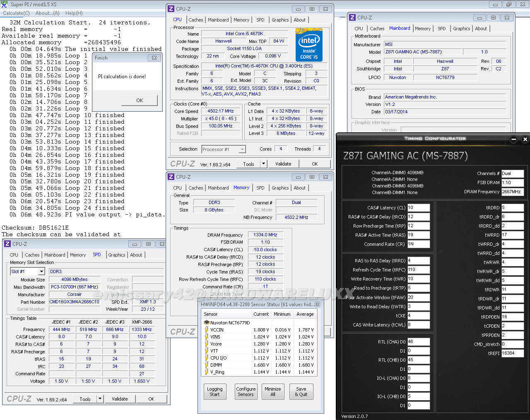Click the tFAW field showing 20
Image resolution: width=530 pixels, height=420 pixels.
[419, 297]
